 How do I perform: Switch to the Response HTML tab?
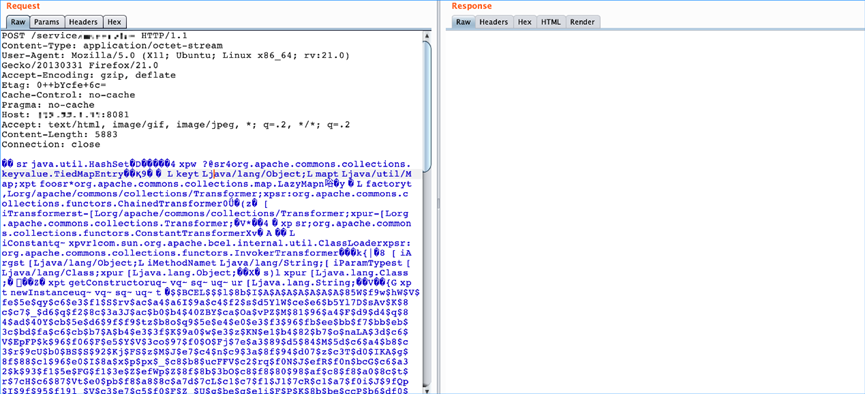pos(551,22)
